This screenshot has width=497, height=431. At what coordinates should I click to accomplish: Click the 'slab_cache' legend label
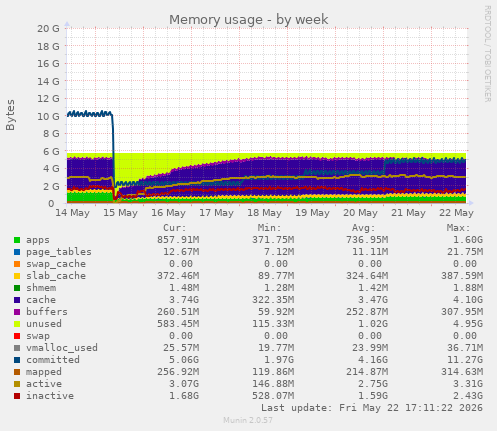56,276
